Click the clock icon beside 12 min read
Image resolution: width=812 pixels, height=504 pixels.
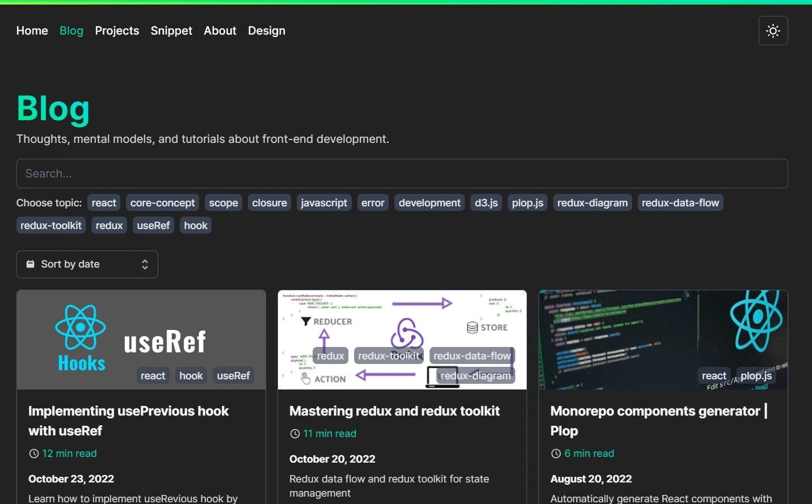coord(33,454)
